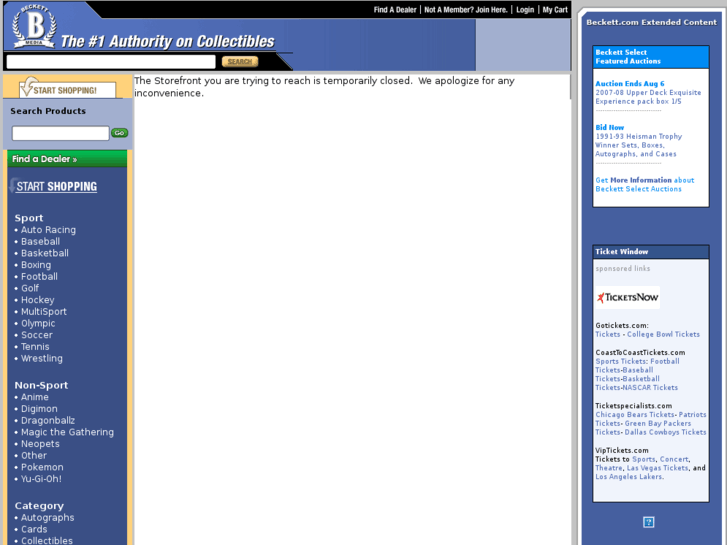Focus the Search Products input field
The image size is (727, 545).
click(x=61, y=133)
